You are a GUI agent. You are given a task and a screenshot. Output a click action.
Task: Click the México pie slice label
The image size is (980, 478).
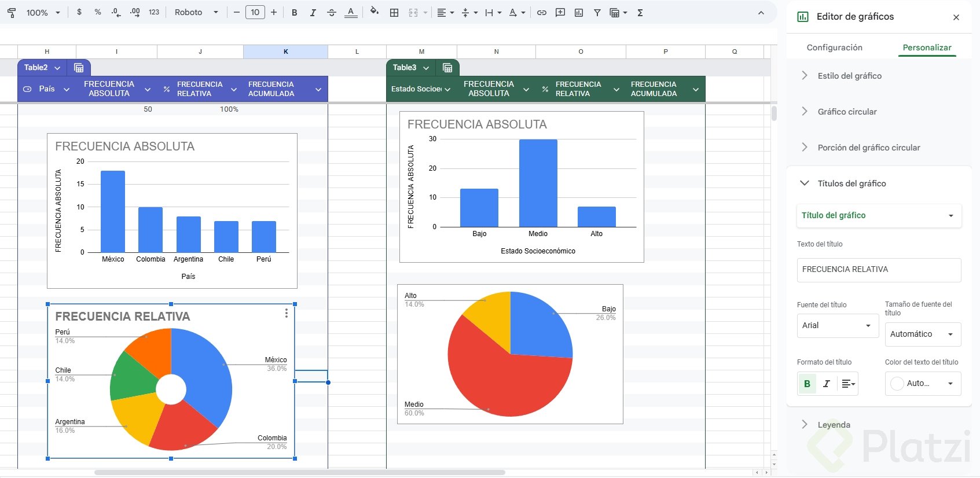tap(276, 360)
